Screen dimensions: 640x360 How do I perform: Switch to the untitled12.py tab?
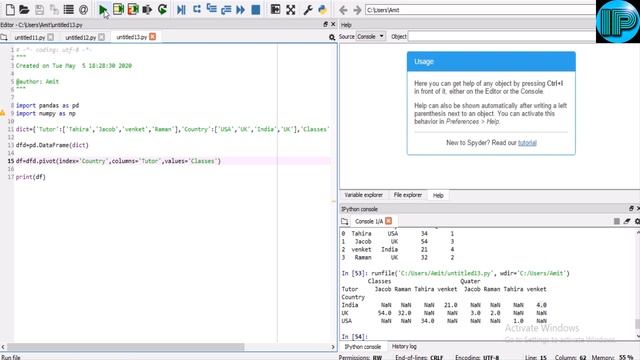click(80, 37)
